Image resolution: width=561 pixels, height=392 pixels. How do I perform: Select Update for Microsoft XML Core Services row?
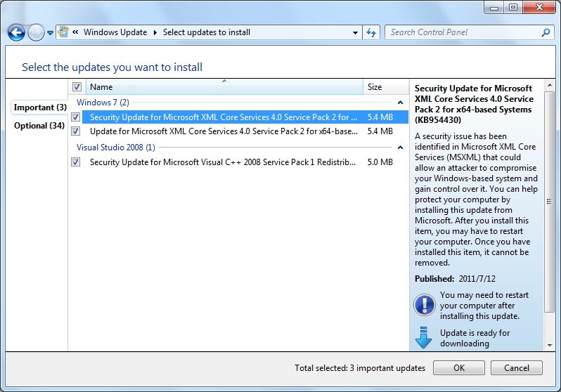(245, 131)
